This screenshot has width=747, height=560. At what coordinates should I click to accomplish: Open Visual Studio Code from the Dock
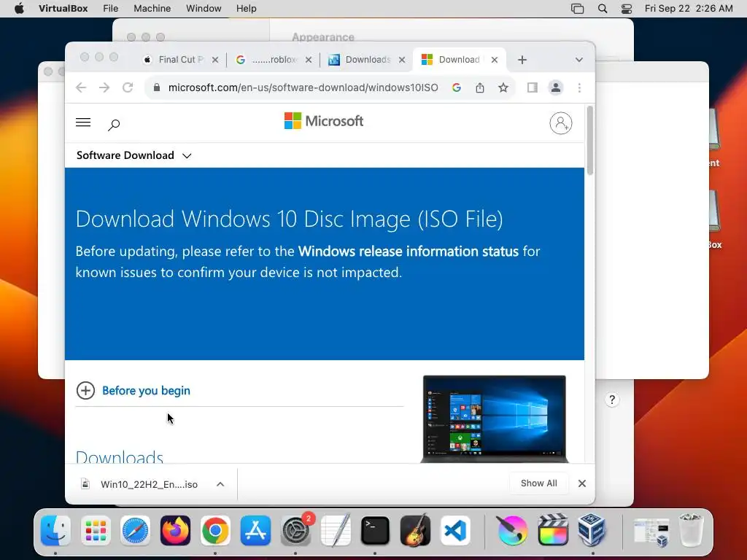point(455,531)
